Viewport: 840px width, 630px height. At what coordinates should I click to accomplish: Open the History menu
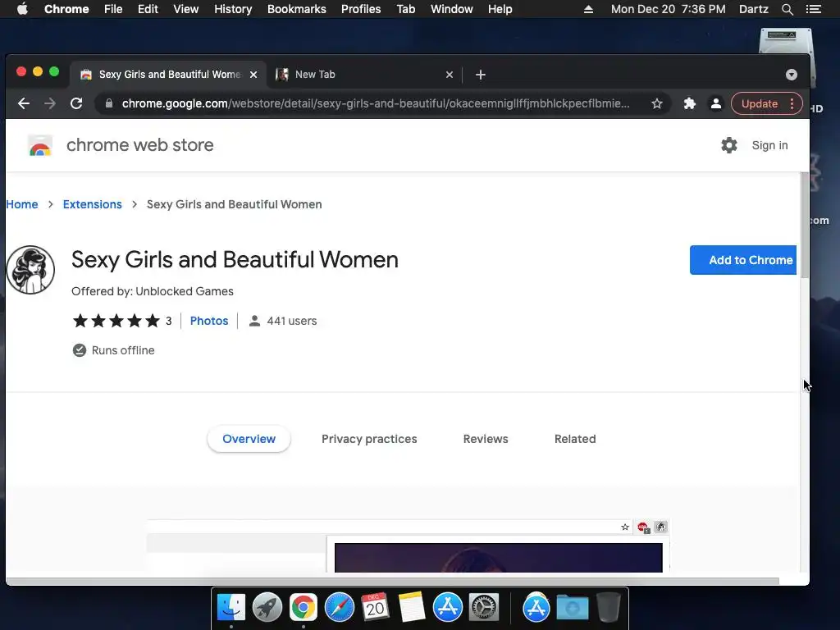233,9
